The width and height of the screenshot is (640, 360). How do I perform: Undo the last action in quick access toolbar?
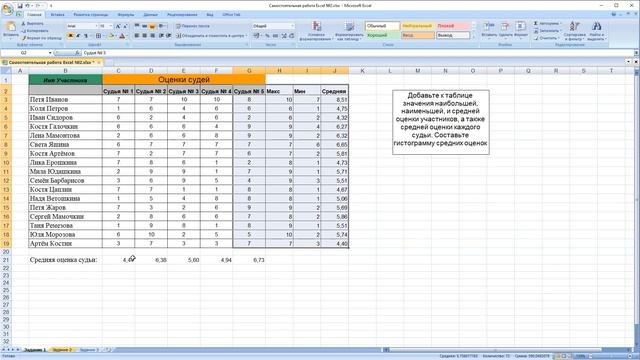click(27, 6)
